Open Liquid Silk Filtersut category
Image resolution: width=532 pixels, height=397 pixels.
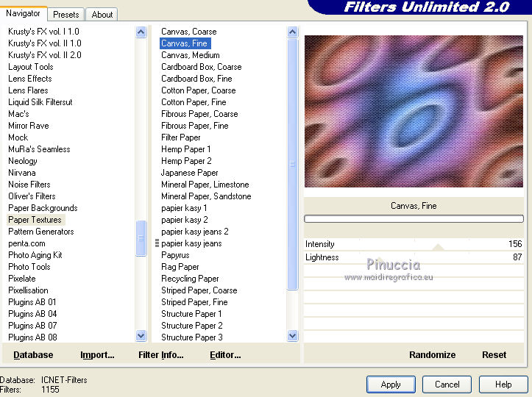pos(40,102)
